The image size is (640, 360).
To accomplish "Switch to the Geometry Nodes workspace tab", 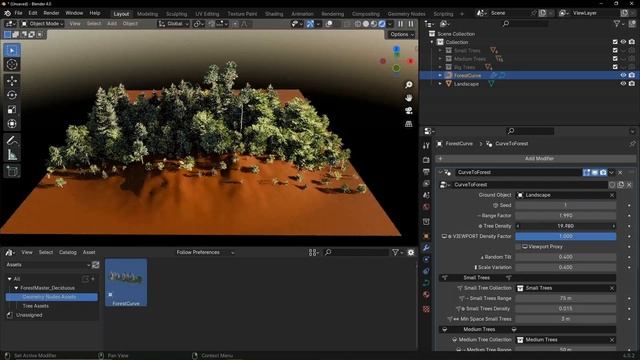I will tap(406, 14).
